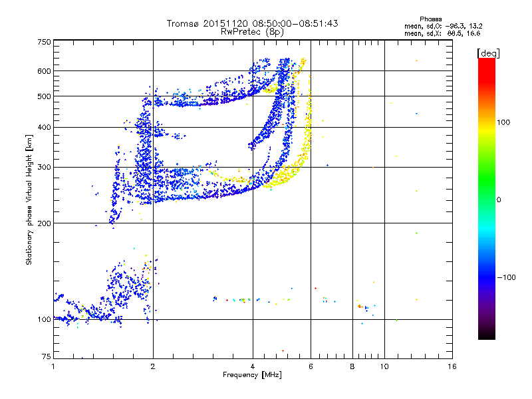Click the y-axis tick label '750'
532x399 pixels.
[44, 42]
